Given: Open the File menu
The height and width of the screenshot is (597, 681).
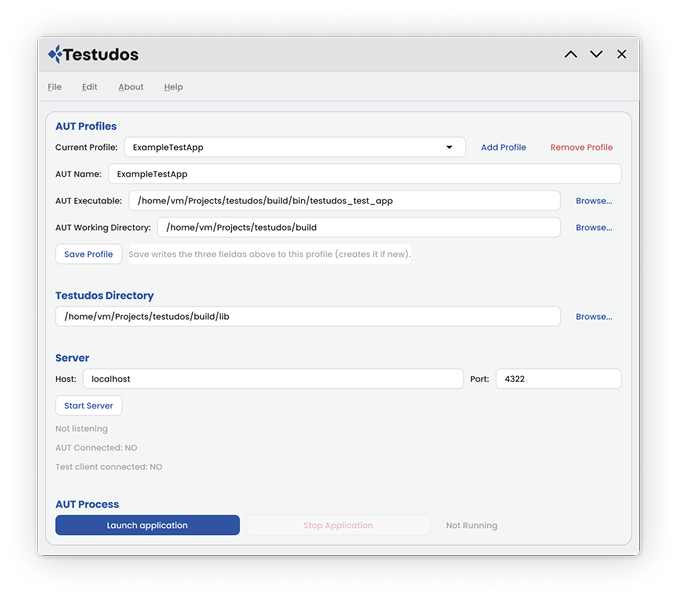Looking at the screenshot, I should (54, 87).
